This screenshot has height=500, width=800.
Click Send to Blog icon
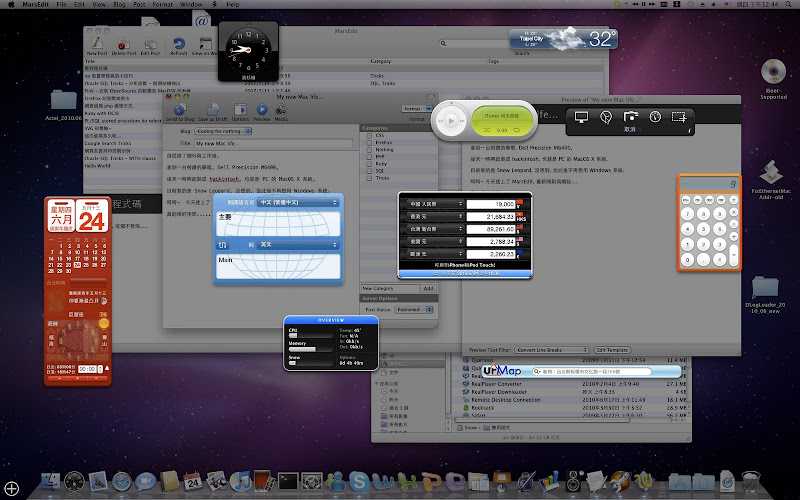pos(180,109)
